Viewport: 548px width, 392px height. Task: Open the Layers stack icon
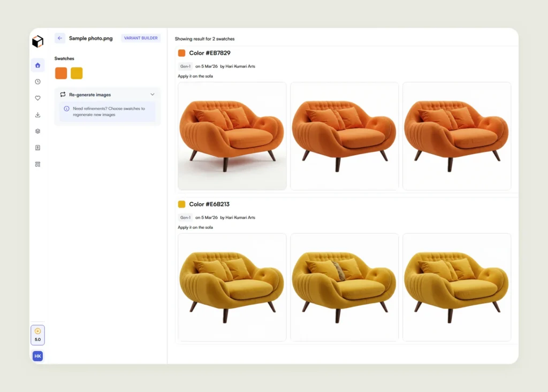pyautogui.click(x=37, y=131)
